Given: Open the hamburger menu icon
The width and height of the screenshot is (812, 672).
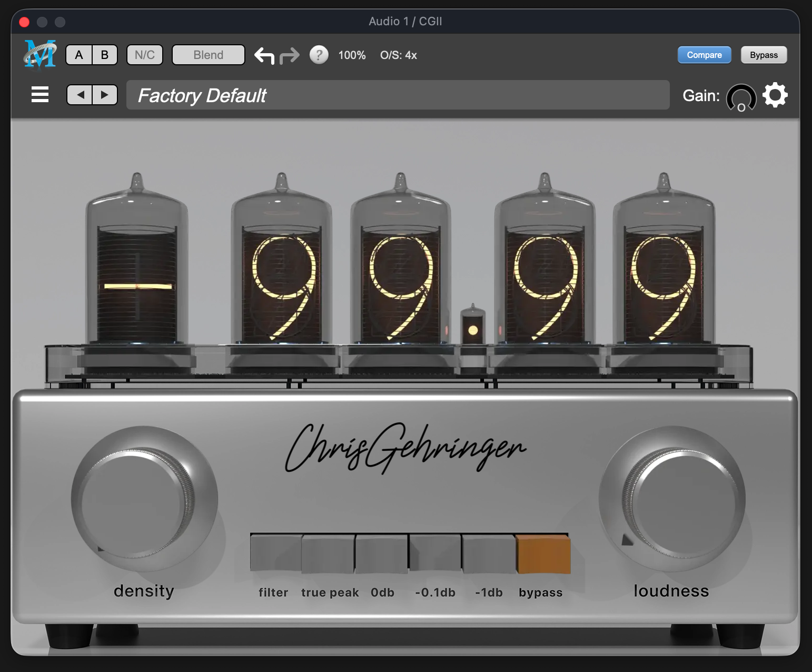Looking at the screenshot, I should (40, 95).
